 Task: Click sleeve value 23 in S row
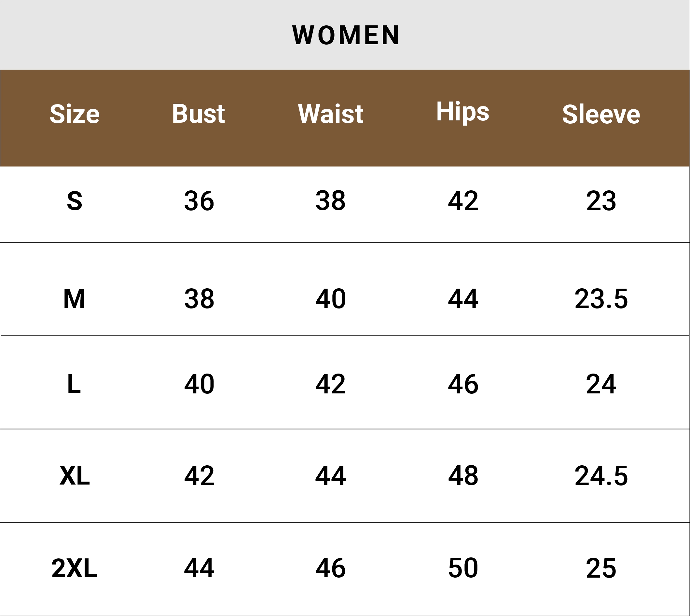[x=601, y=201]
